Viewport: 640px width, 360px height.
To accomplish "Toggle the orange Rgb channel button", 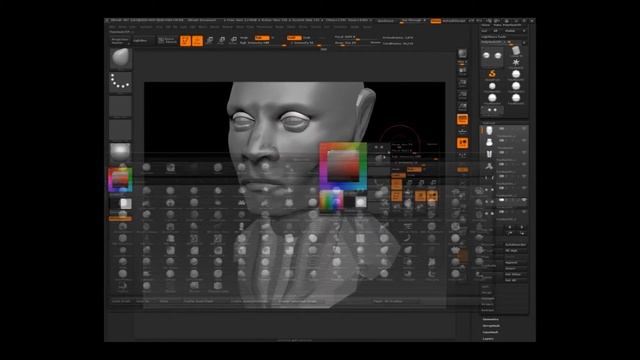I will [262, 38].
